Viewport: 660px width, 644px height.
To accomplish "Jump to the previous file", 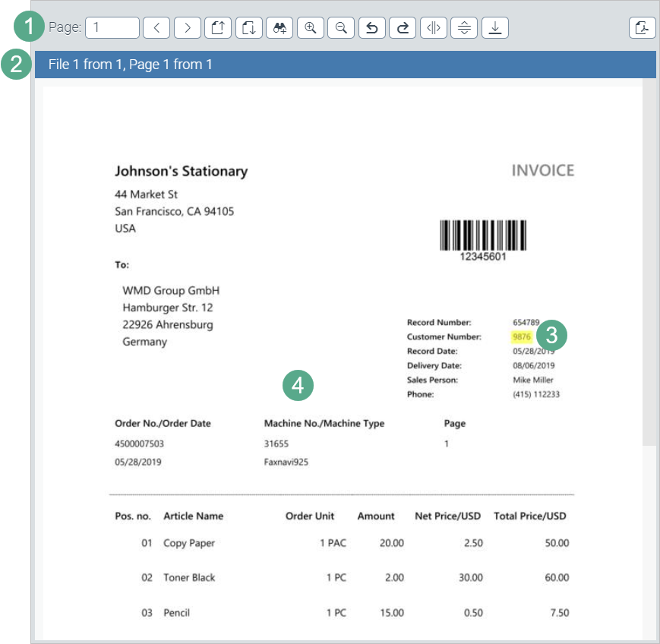I will [218, 28].
